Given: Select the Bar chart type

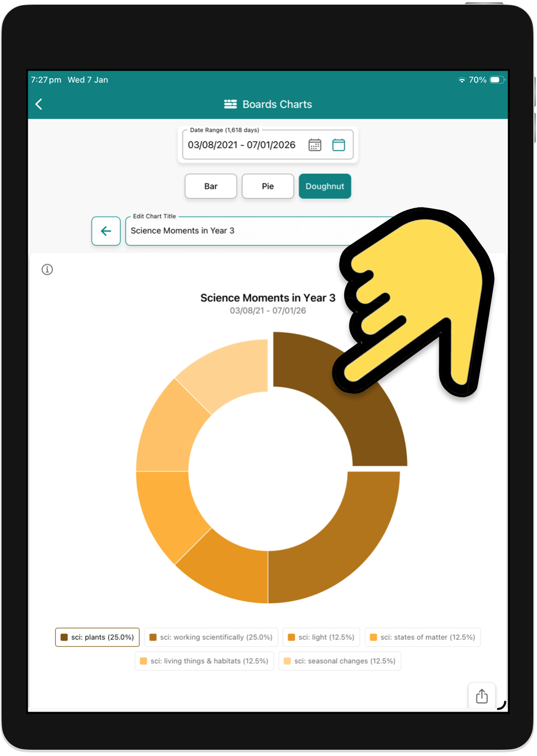Looking at the screenshot, I should click(211, 186).
